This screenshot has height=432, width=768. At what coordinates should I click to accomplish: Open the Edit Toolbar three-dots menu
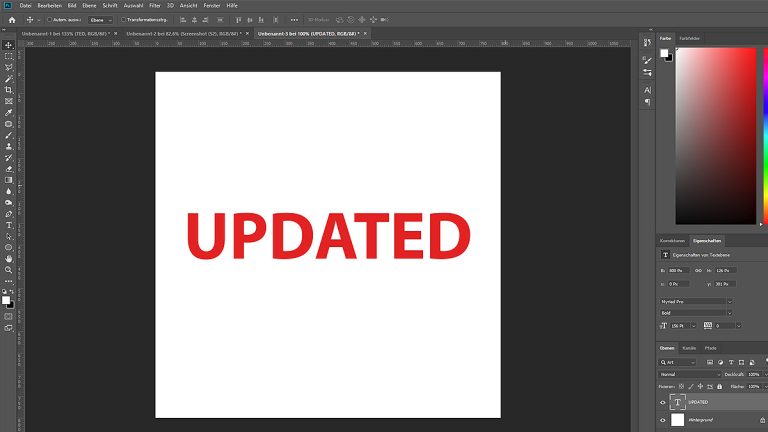coord(8,282)
